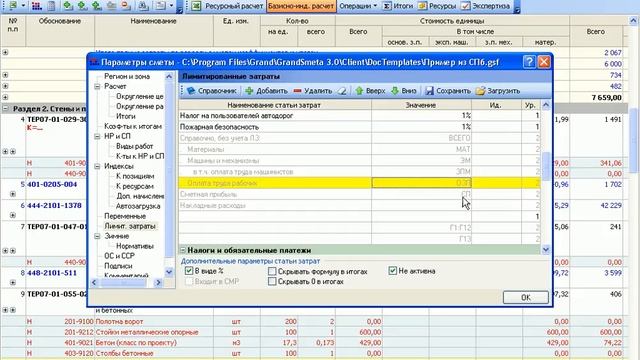
Task: Collapse the Зимние tree node
Action: coord(98,236)
